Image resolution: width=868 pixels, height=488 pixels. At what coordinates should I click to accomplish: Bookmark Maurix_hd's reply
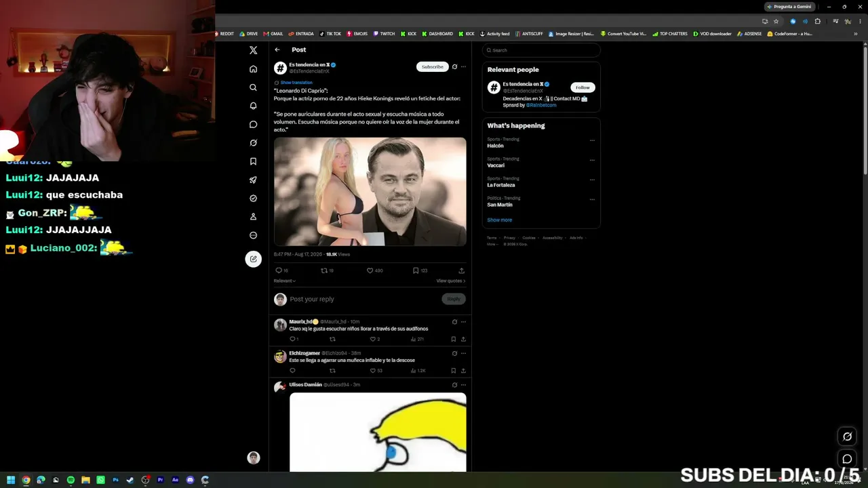[x=454, y=339]
